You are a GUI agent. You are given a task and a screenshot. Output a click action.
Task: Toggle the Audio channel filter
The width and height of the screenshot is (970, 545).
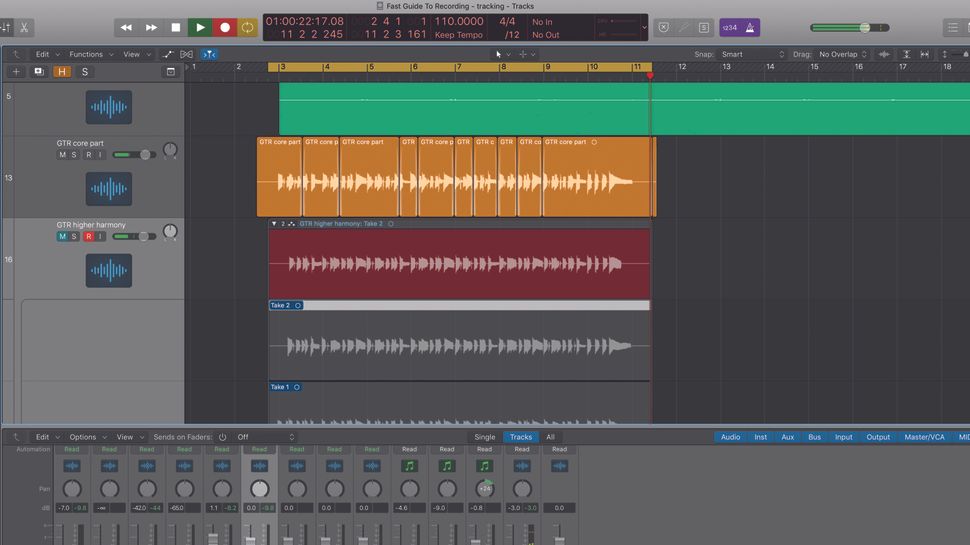pos(730,437)
